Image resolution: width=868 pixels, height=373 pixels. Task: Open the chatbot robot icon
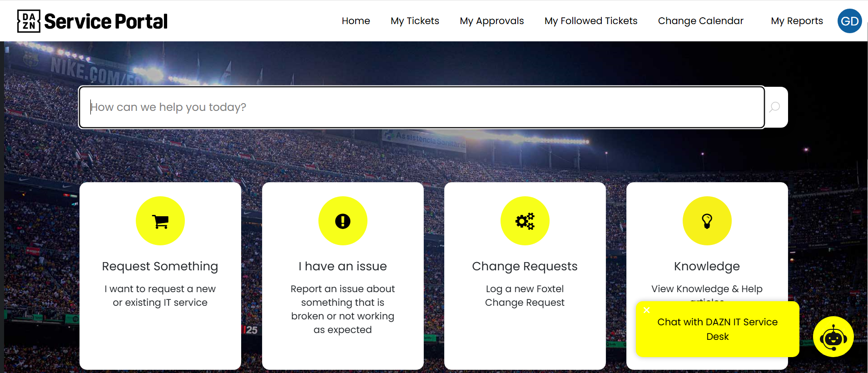[x=833, y=337]
